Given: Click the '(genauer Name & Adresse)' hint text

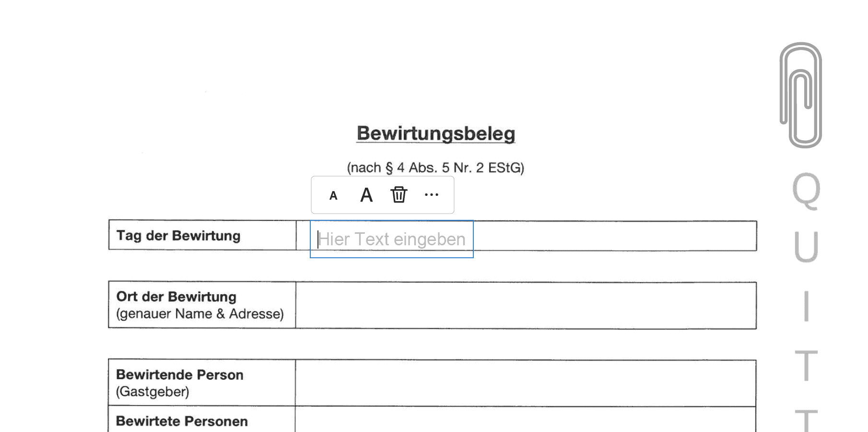Looking at the screenshot, I should tap(200, 314).
